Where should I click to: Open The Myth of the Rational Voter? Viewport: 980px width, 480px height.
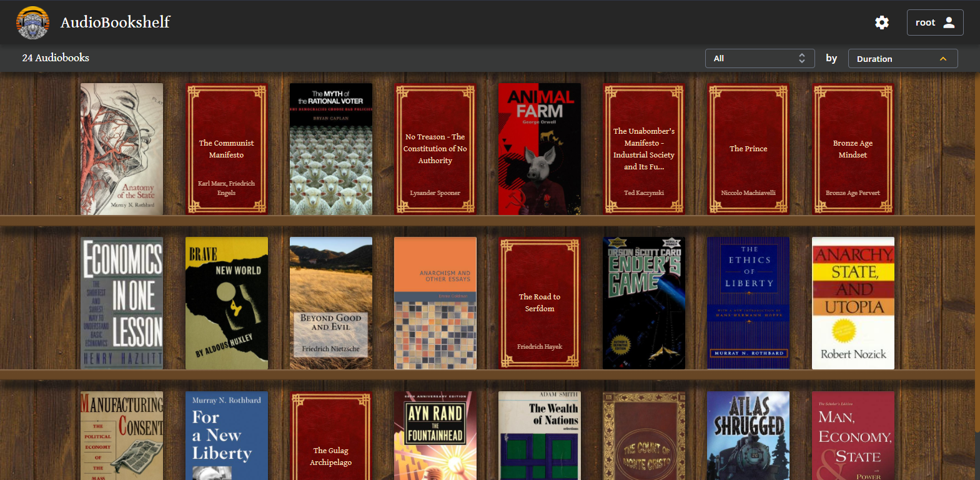331,149
